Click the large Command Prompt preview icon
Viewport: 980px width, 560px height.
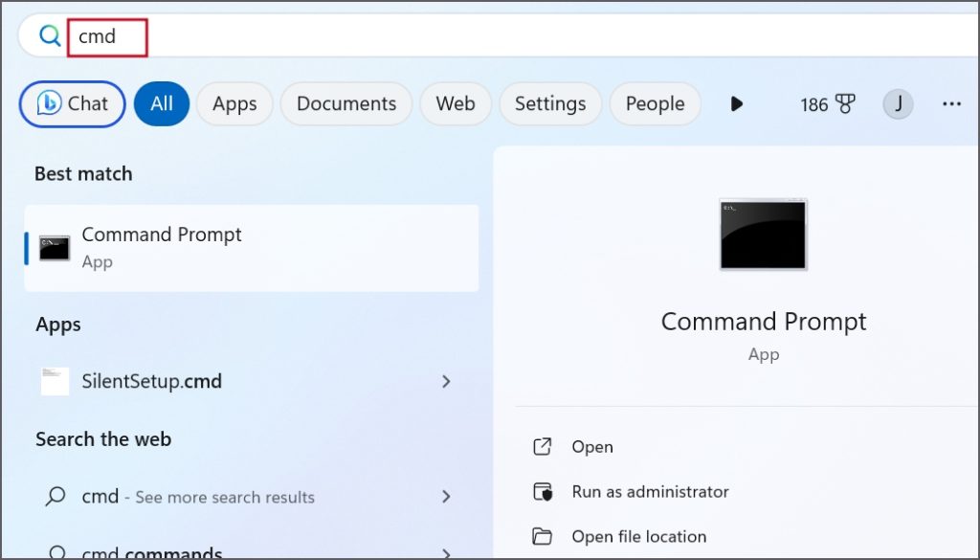click(763, 235)
